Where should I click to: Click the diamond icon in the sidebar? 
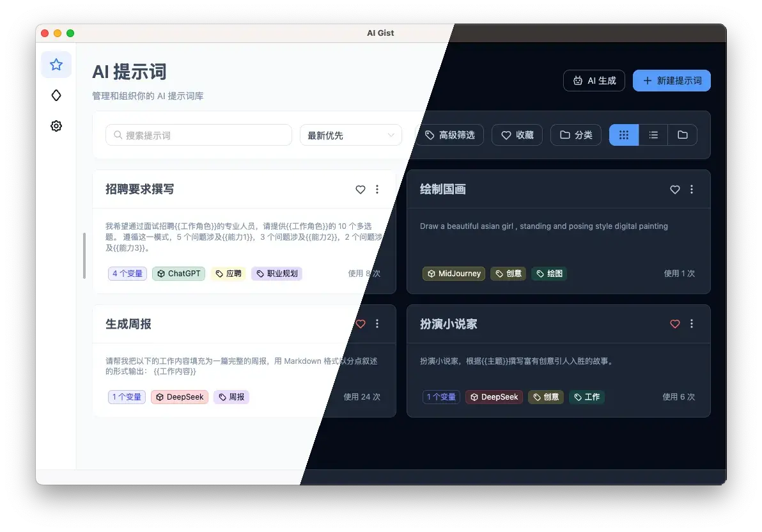56,95
